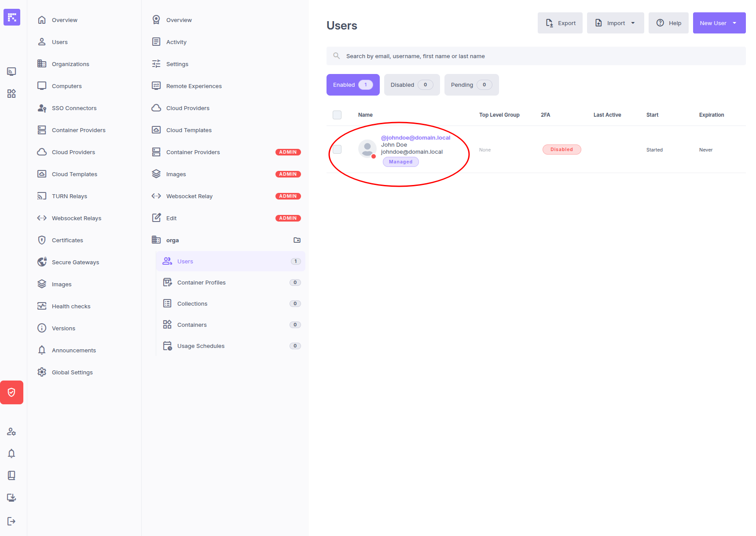The width and height of the screenshot is (756, 536).
Task: Click the logout icon at bottom left
Action: tap(11, 521)
